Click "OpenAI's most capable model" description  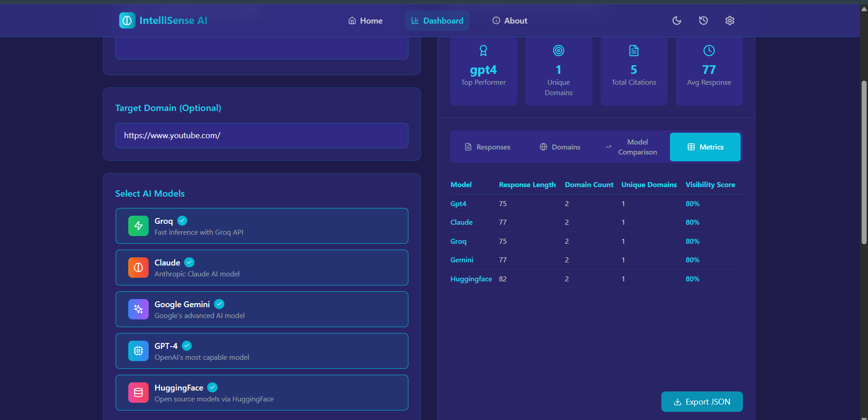click(x=202, y=357)
